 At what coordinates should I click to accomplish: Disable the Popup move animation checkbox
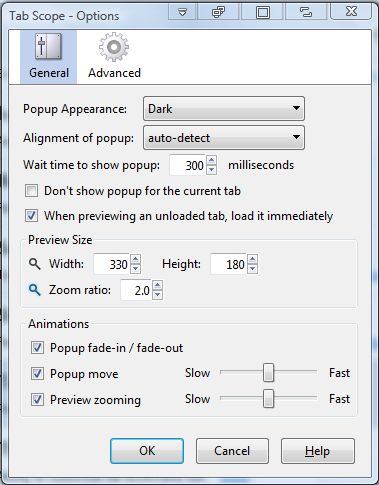(x=37, y=374)
